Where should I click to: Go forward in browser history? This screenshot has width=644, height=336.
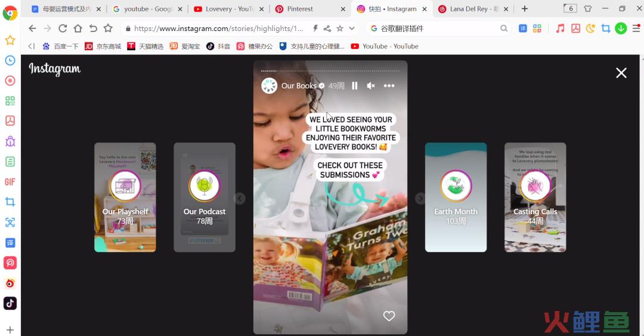[x=48, y=29]
